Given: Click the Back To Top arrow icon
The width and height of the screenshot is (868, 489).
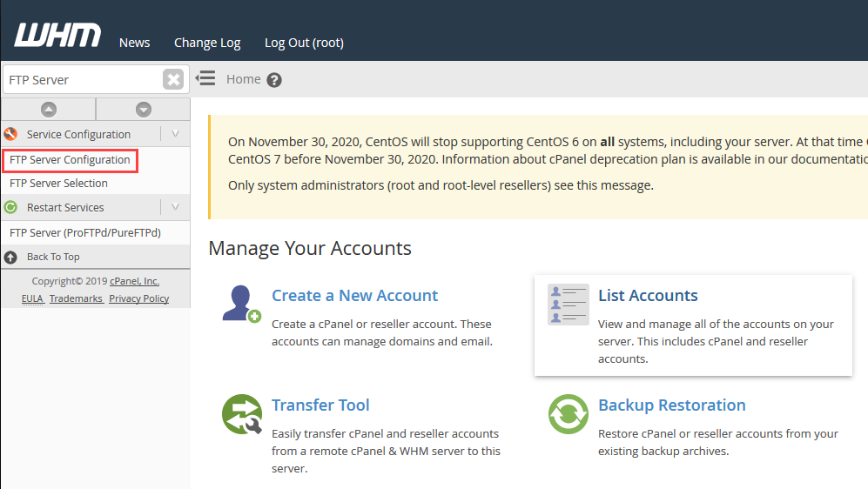Looking at the screenshot, I should 10,257.
